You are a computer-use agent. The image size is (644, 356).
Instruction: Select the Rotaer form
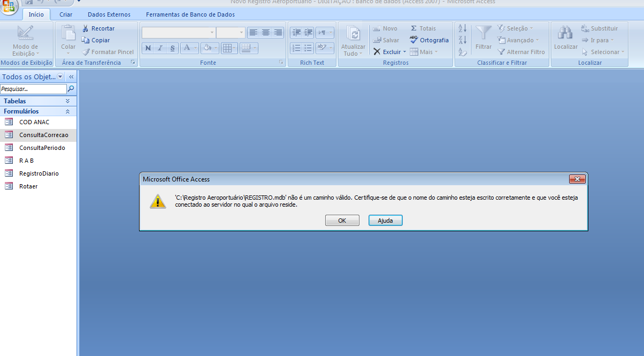39,186
